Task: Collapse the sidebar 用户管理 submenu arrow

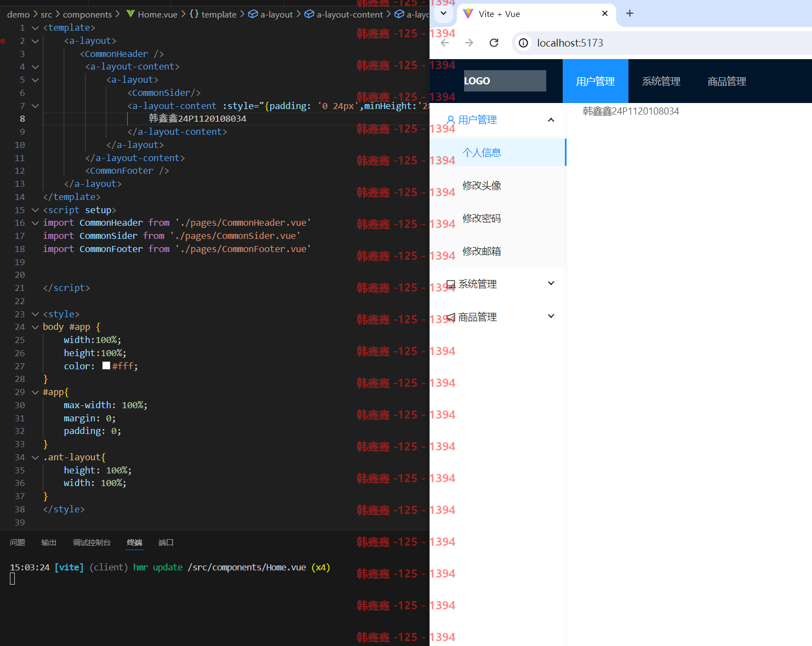Action: [551, 120]
